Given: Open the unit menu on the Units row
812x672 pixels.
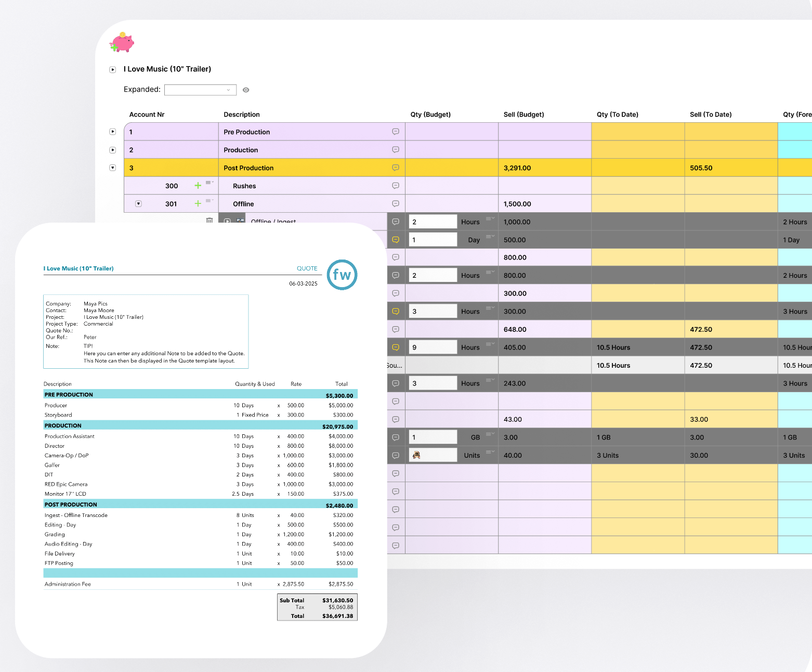Looking at the screenshot, I should click(x=490, y=452).
